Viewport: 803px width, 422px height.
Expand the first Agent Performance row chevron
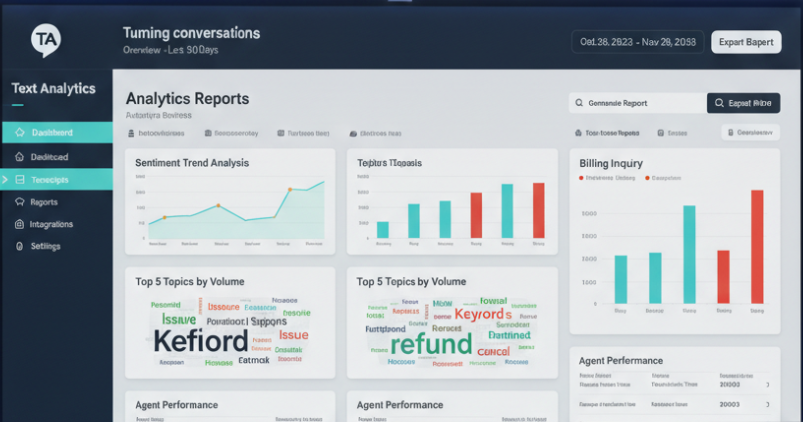tap(767, 384)
